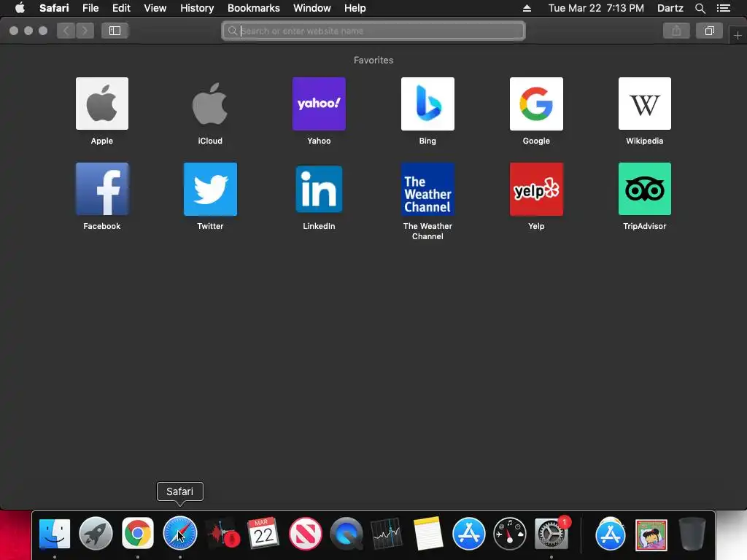This screenshot has height=560, width=747.
Task: Open the Bing favorite
Action: [427, 104]
